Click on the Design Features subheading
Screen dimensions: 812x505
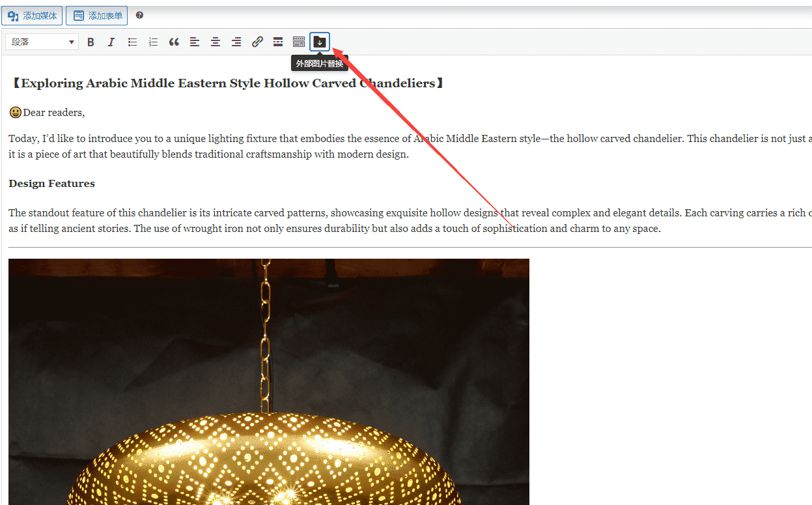tap(52, 184)
